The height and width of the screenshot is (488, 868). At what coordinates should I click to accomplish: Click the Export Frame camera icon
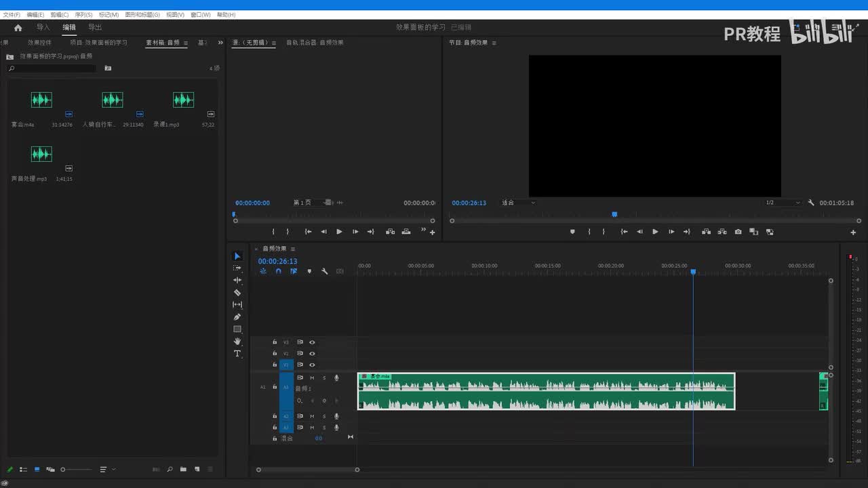[x=738, y=232]
